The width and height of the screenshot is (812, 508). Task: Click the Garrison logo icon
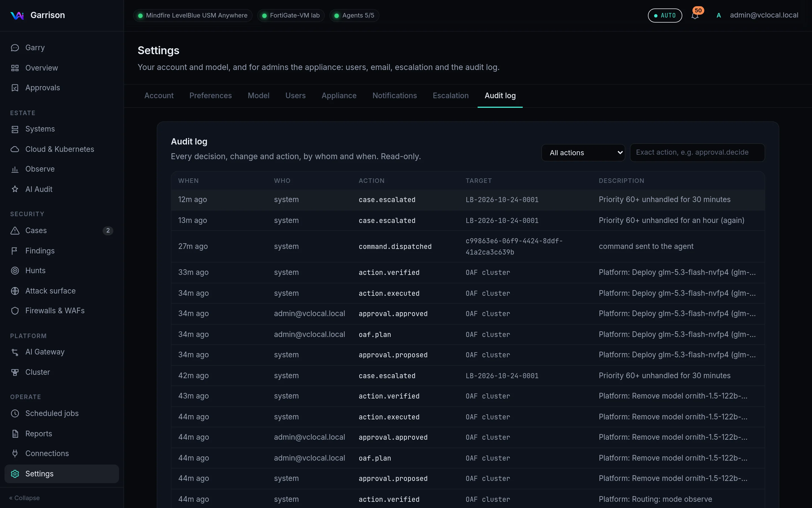17,15
